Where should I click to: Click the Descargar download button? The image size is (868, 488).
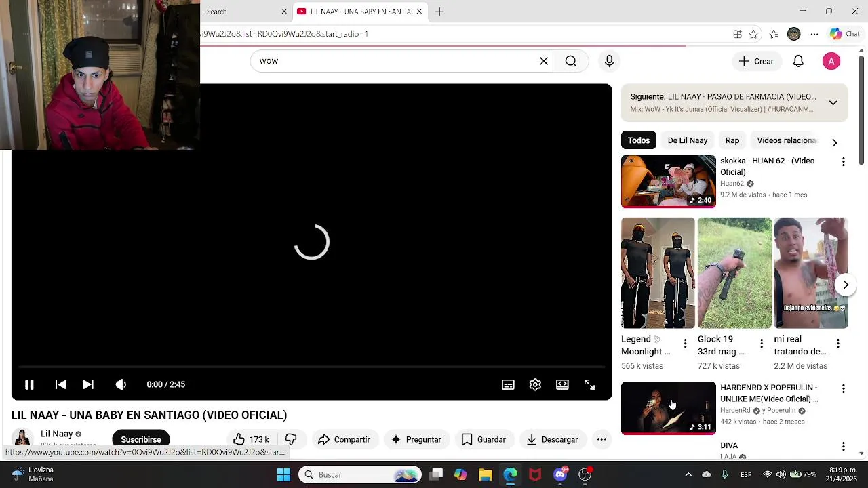coord(552,439)
